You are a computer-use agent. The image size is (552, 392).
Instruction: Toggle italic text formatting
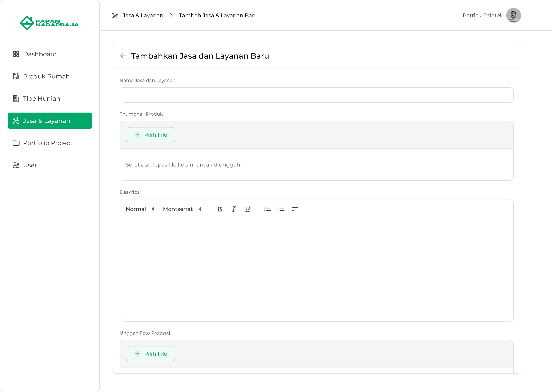(233, 209)
